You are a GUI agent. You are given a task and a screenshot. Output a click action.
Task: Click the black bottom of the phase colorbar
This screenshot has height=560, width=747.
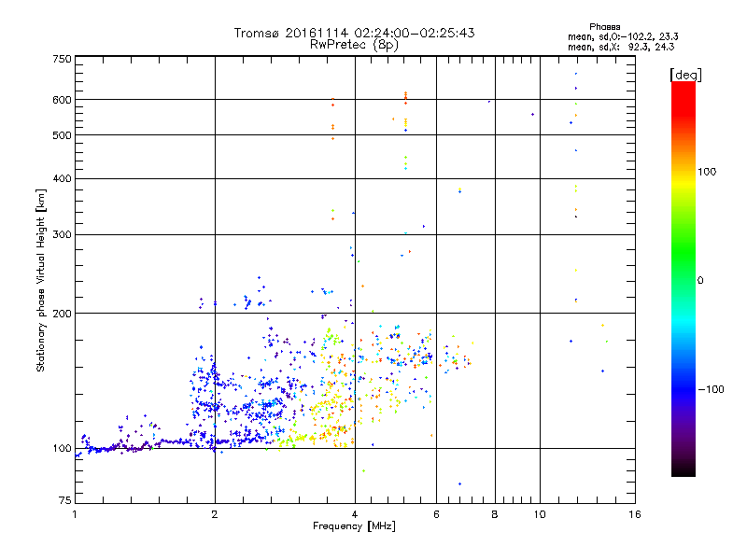[x=684, y=469]
